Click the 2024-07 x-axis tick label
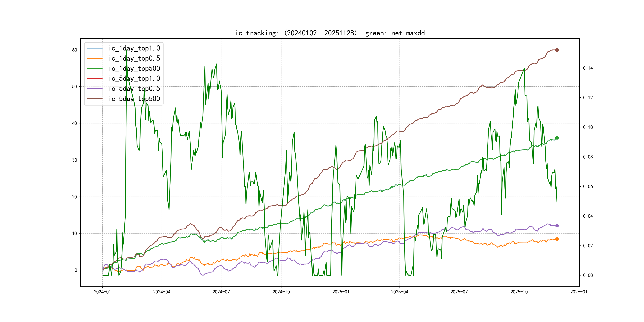Viewport: 644px width, 322px height. tap(221, 292)
